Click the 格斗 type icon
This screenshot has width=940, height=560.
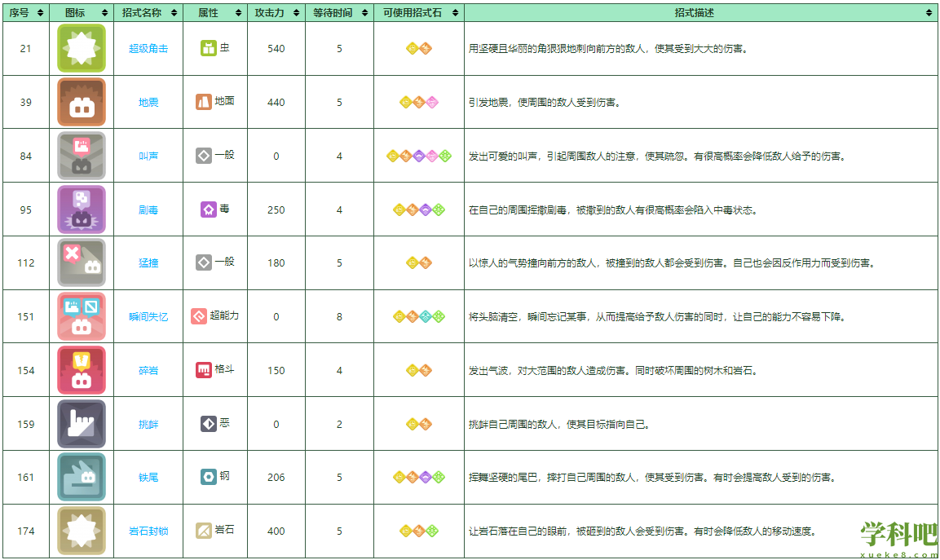click(203, 370)
